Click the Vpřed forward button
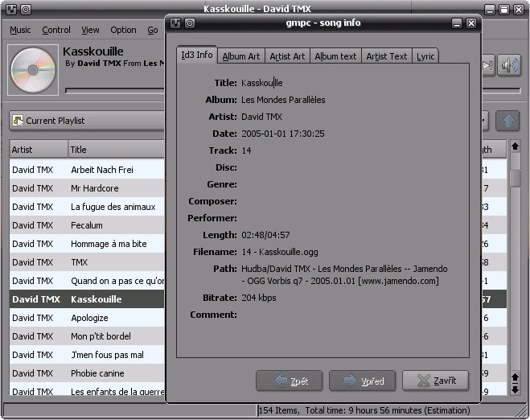 click(x=363, y=381)
